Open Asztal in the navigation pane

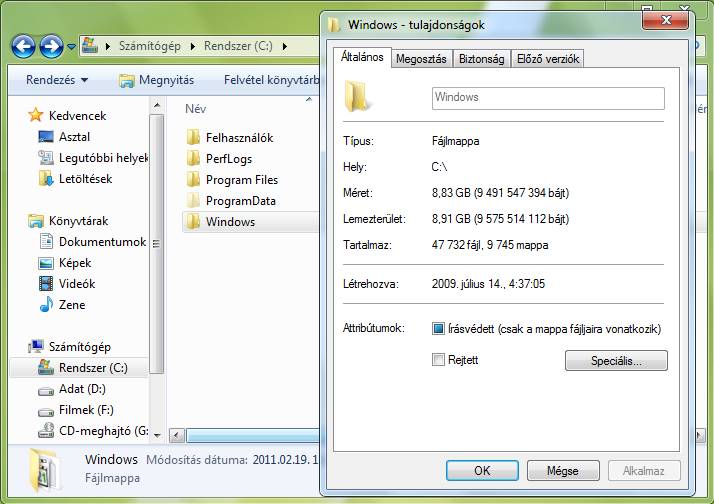pos(74,137)
